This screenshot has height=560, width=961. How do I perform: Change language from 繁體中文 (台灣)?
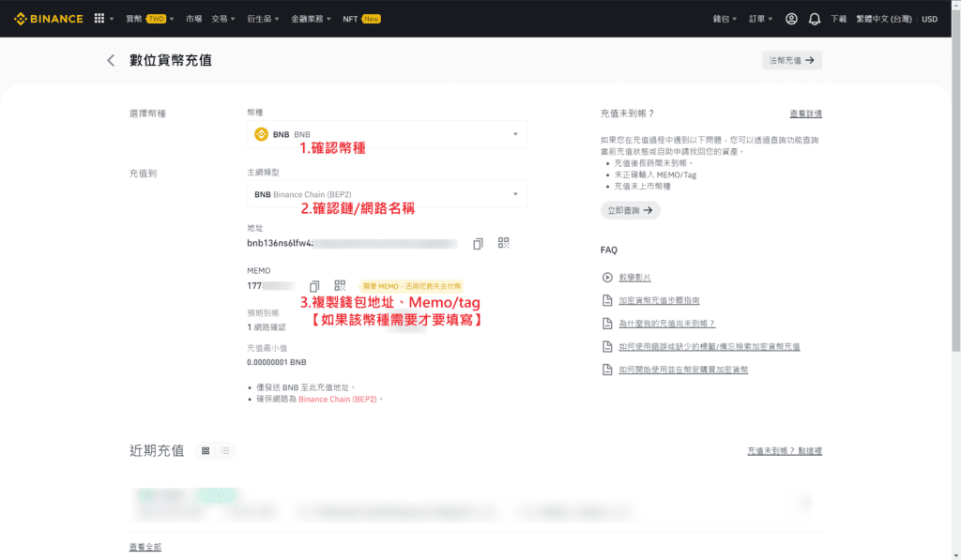pyautogui.click(x=884, y=19)
